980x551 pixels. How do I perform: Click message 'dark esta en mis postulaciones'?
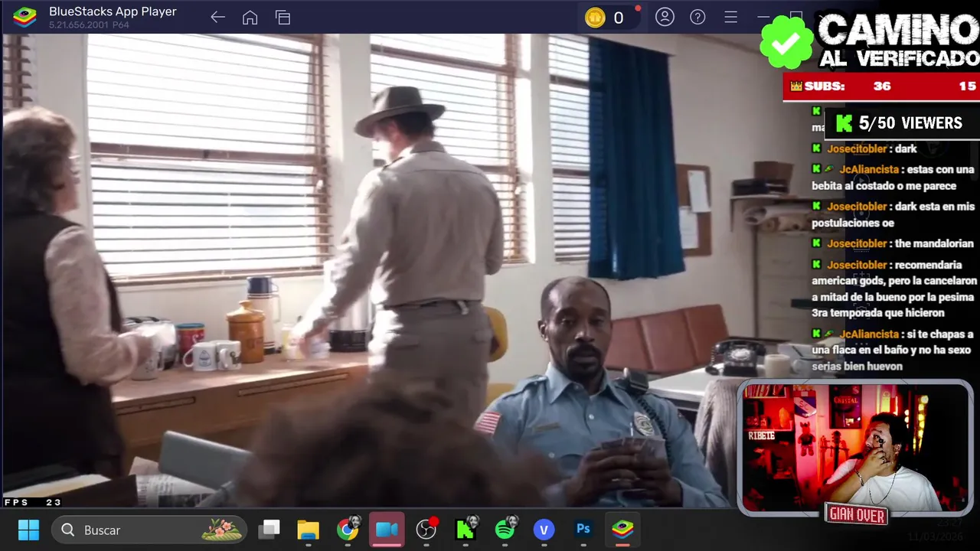tap(893, 214)
